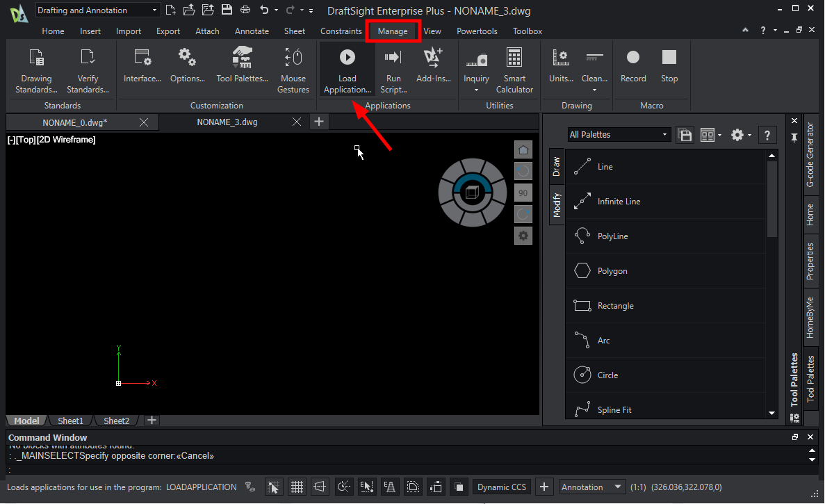
Task: Open Add-Ins manager
Action: [434, 65]
